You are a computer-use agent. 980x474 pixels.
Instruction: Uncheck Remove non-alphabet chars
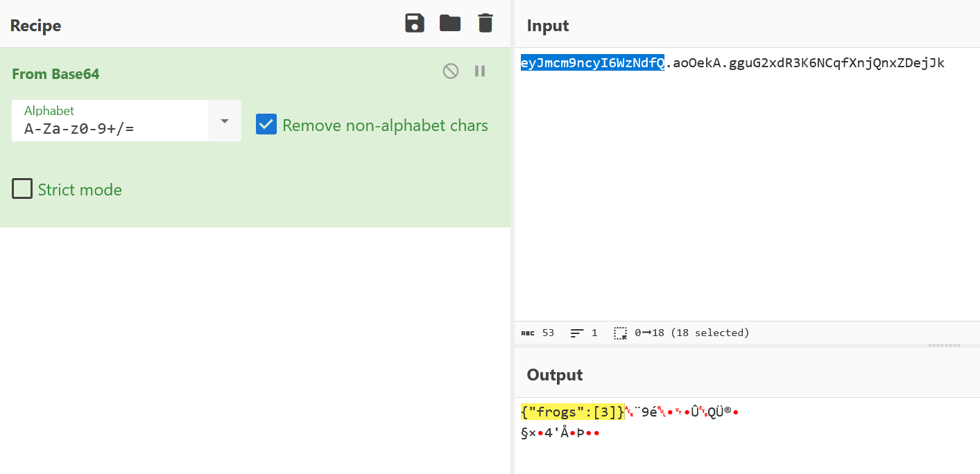pyautogui.click(x=266, y=125)
